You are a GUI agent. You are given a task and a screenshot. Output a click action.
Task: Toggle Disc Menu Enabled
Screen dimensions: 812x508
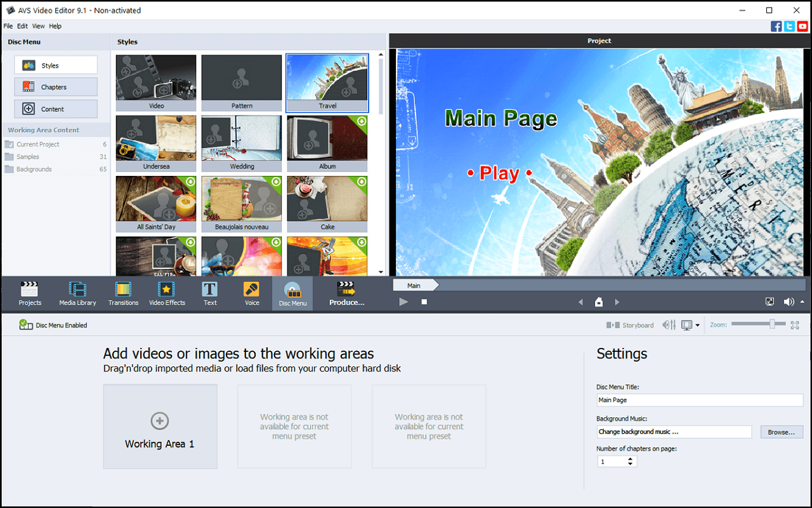click(x=53, y=325)
